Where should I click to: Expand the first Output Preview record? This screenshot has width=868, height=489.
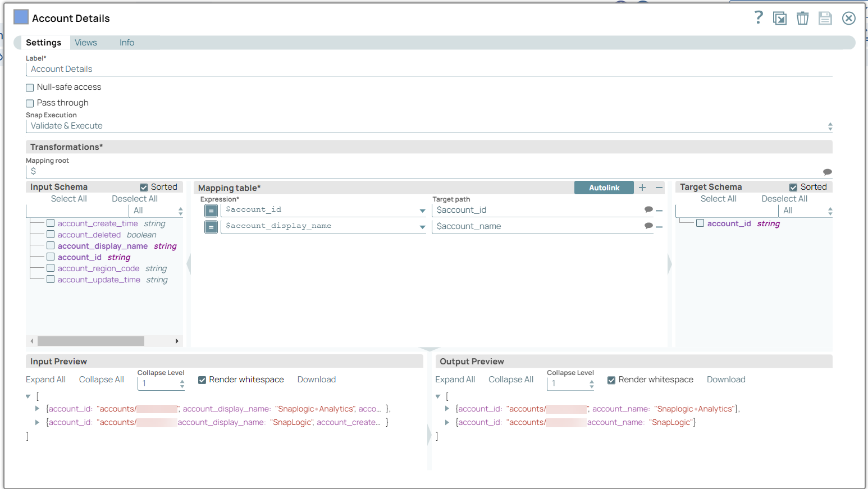[446, 409]
